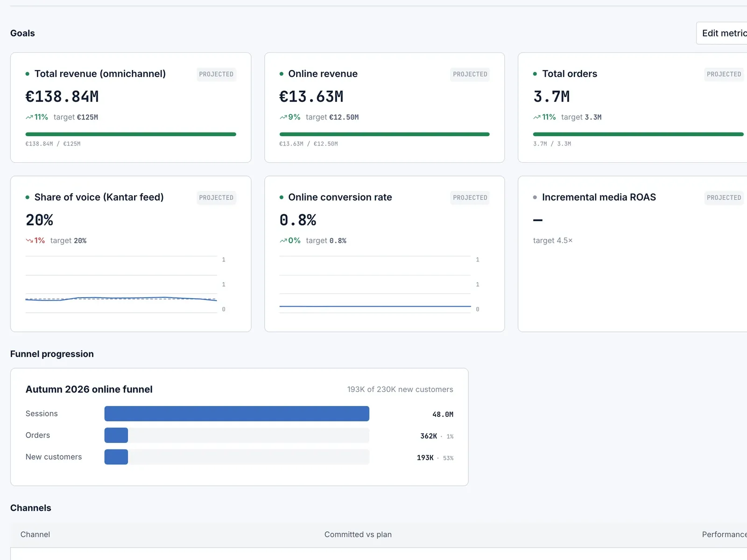This screenshot has height=560, width=747.
Task: Click the 3.7M total orders value
Action: (551, 97)
